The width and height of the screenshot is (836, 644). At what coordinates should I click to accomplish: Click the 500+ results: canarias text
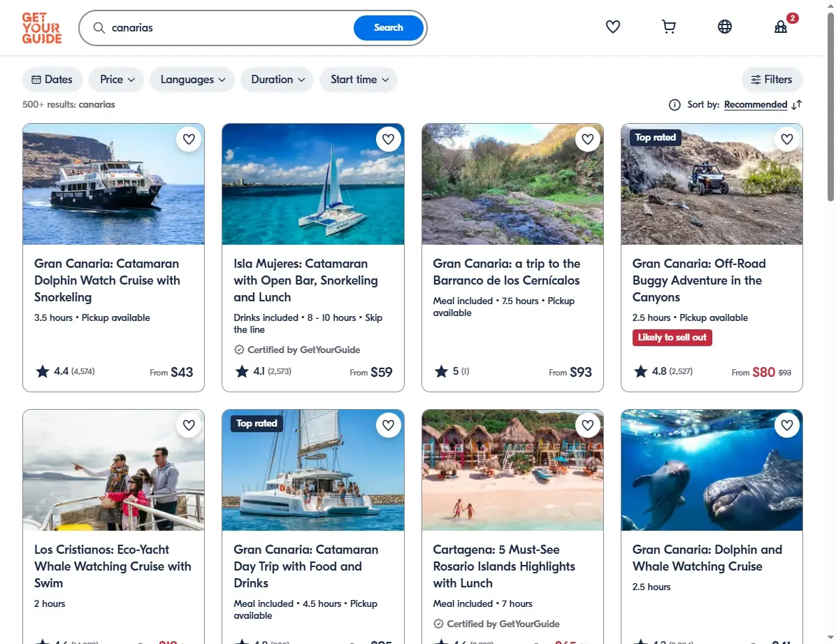[69, 105]
